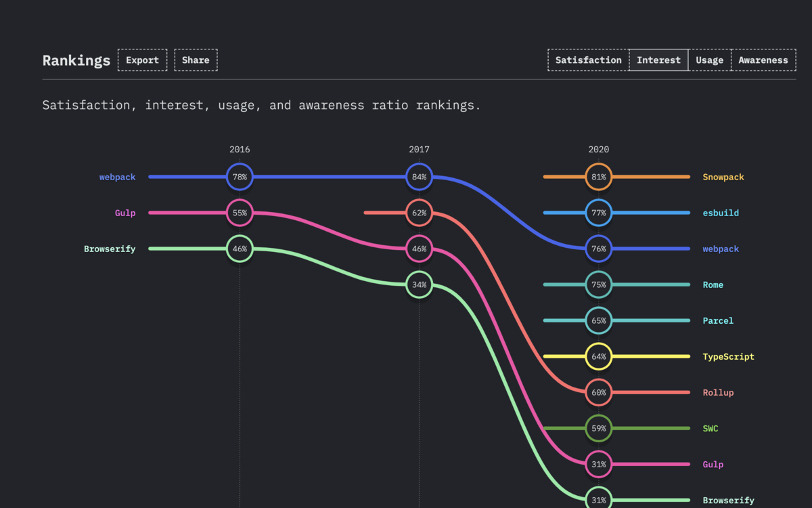Click SWC's 59% node in 2020
Image resolution: width=812 pixels, height=508 pixels.
pyautogui.click(x=598, y=428)
